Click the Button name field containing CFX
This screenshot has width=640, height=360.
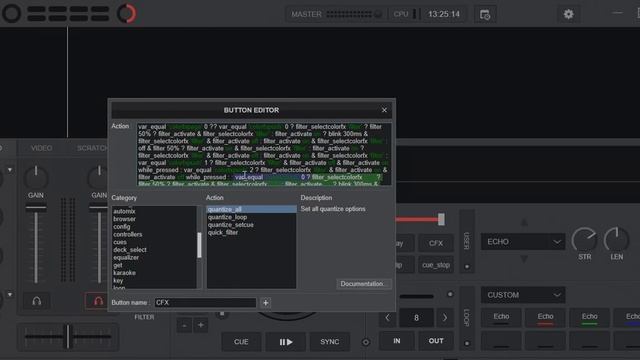click(205, 302)
